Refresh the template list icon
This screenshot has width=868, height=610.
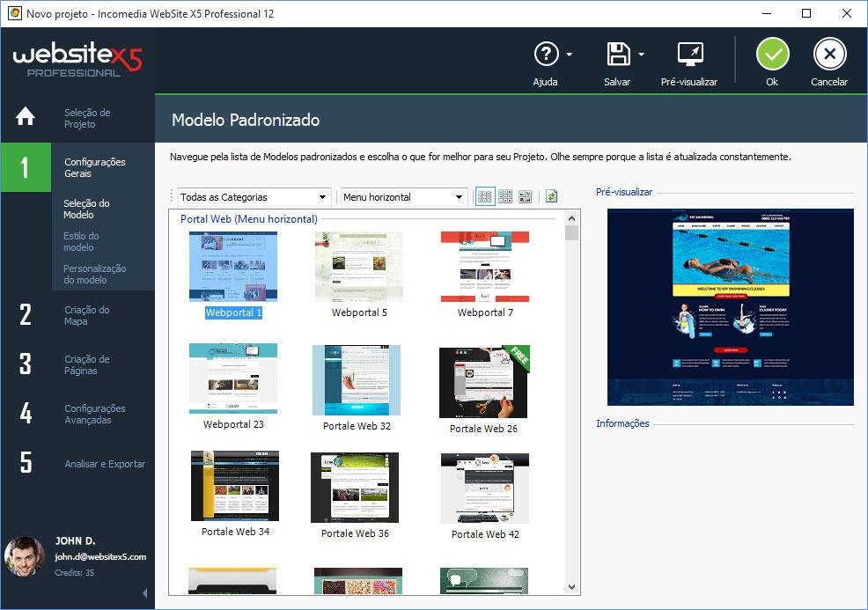click(551, 196)
